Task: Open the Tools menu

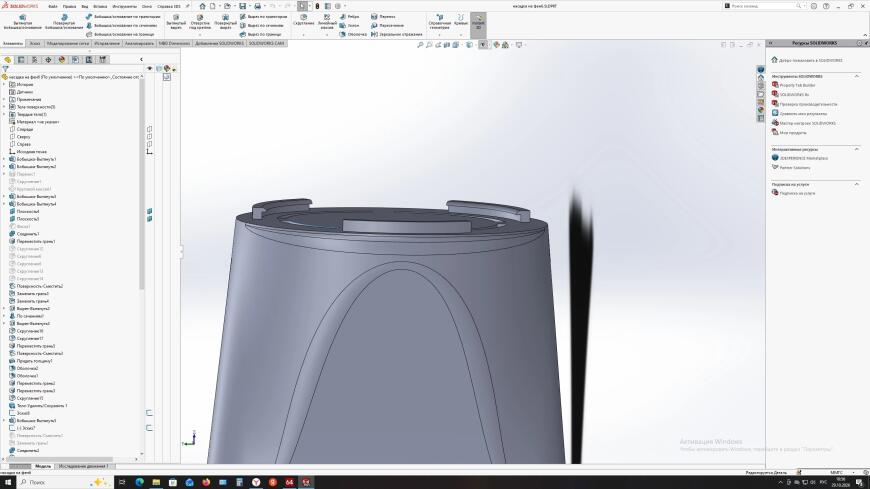Action: point(124,6)
